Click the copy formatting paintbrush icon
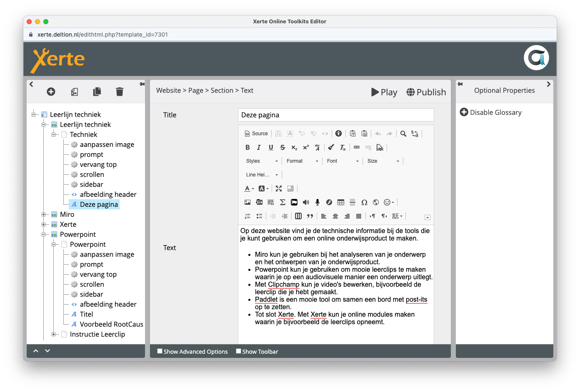Screen dimensions: 580x392 331,147
